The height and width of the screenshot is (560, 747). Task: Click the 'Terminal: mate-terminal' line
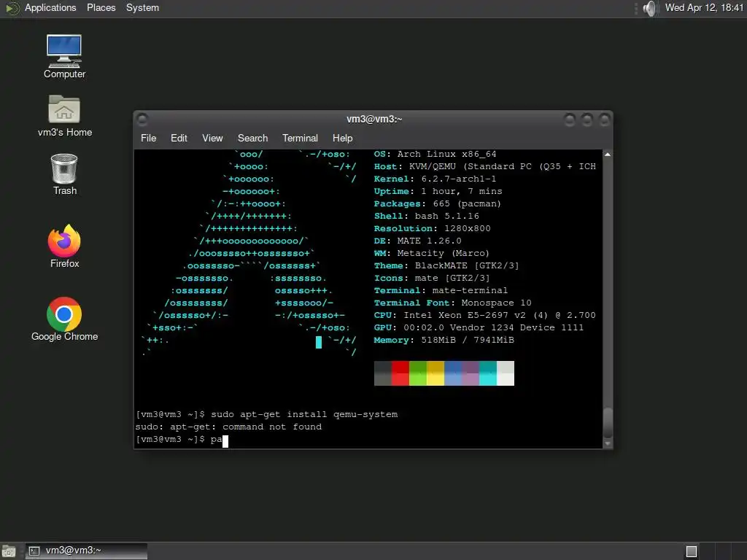coord(441,290)
